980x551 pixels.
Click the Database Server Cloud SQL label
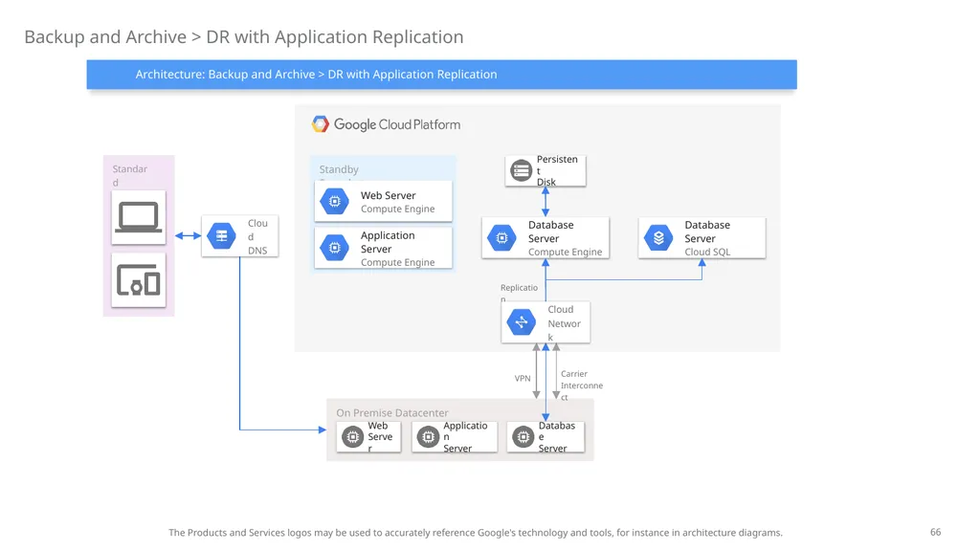tap(707, 238)
